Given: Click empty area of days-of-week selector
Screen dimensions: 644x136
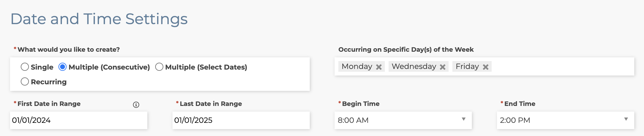Looking at the screenshot, I should (562, 66).
